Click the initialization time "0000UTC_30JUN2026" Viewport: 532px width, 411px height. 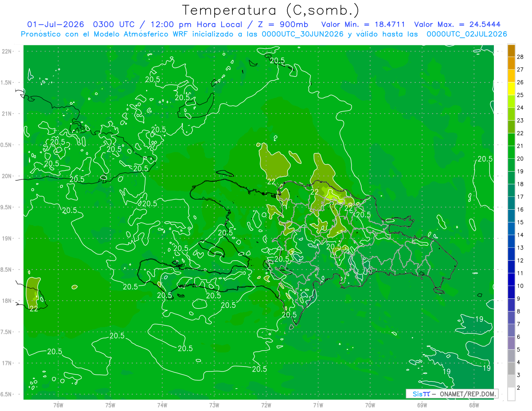pos(301,34)
